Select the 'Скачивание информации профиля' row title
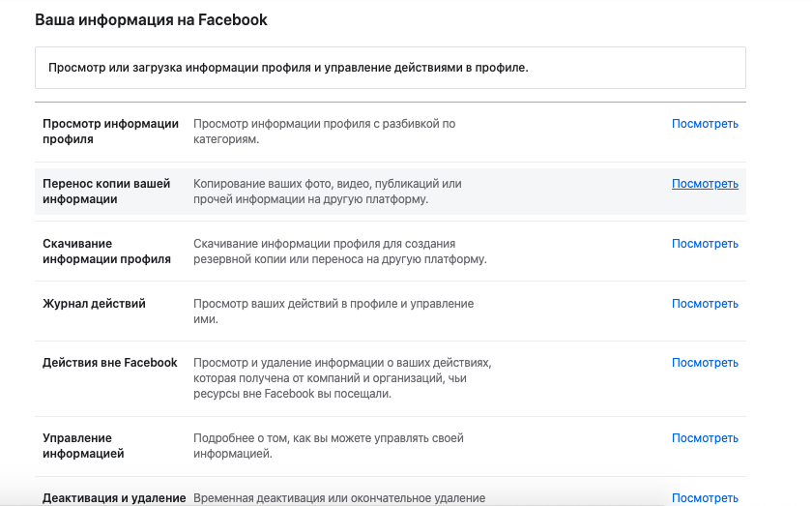This screenshot has height=506, width=812. point(106,252)
